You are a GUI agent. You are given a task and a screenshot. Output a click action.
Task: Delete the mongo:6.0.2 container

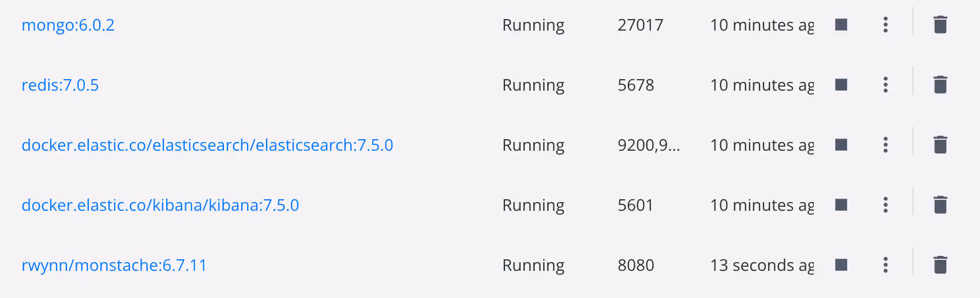tap(940, 25)
